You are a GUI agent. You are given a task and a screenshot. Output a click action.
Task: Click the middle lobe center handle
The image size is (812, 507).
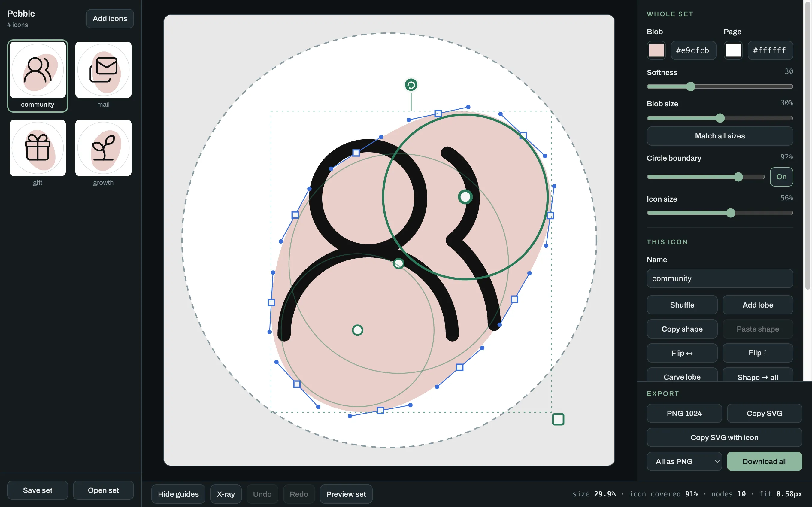click(x=398, y=263)
